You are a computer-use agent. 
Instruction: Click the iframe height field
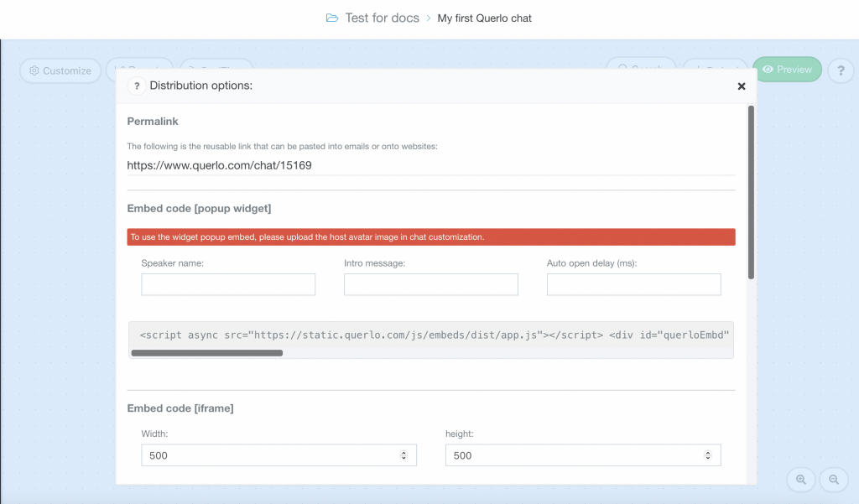tap(583, 455)
